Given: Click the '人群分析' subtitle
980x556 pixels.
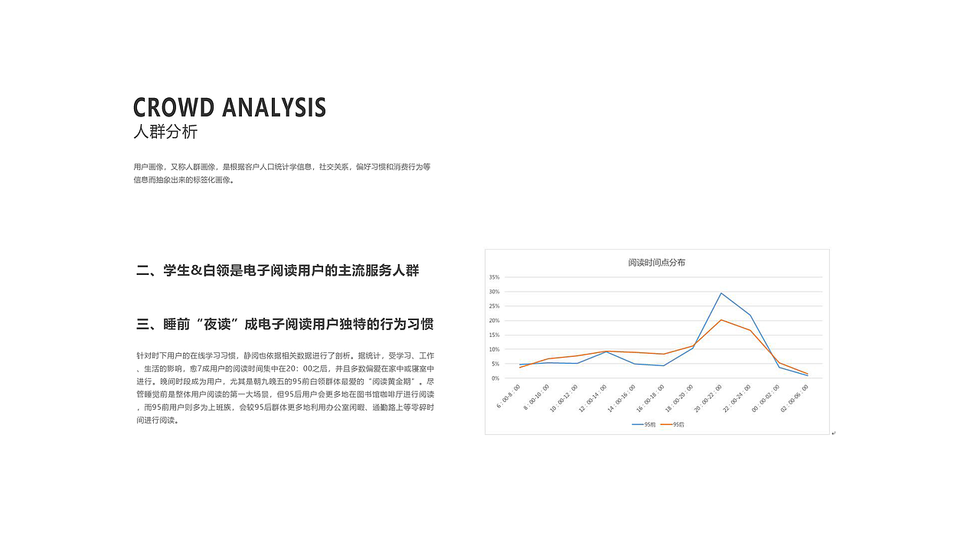Looking at the screenshot, I should point(165,132).
